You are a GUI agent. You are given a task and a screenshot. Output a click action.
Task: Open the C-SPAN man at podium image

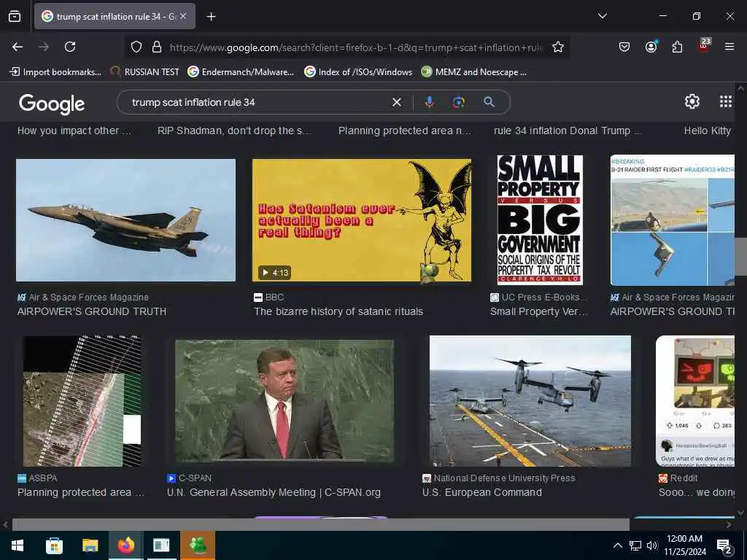285,400
